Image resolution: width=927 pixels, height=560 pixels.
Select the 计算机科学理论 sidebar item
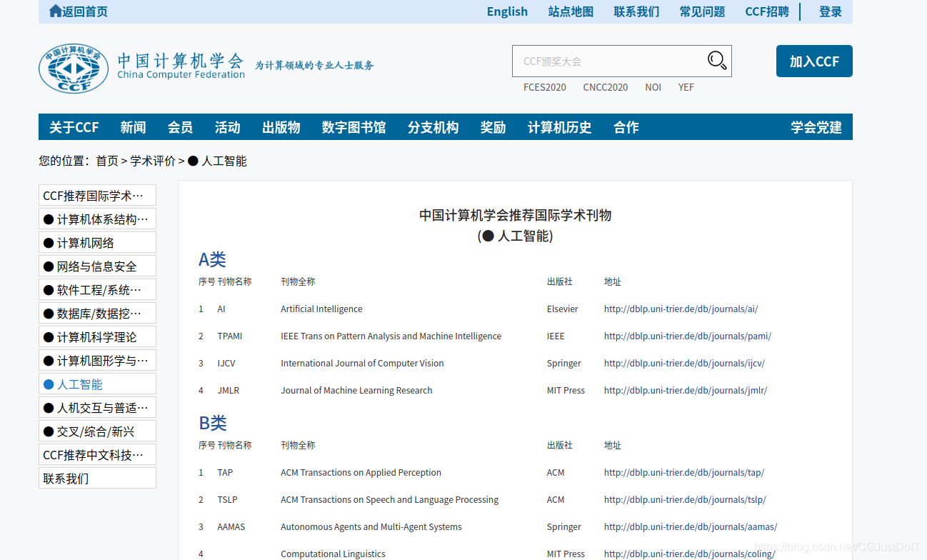(97, 337)
